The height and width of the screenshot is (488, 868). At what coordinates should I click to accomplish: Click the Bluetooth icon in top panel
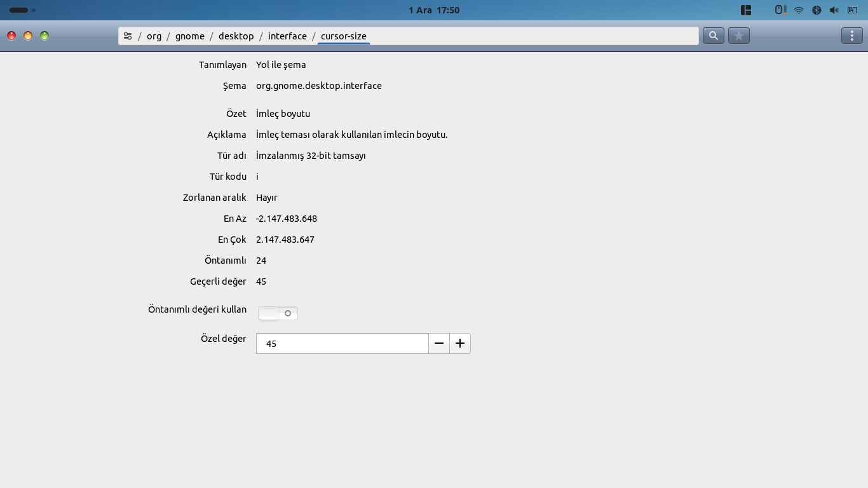pos(817,10)
